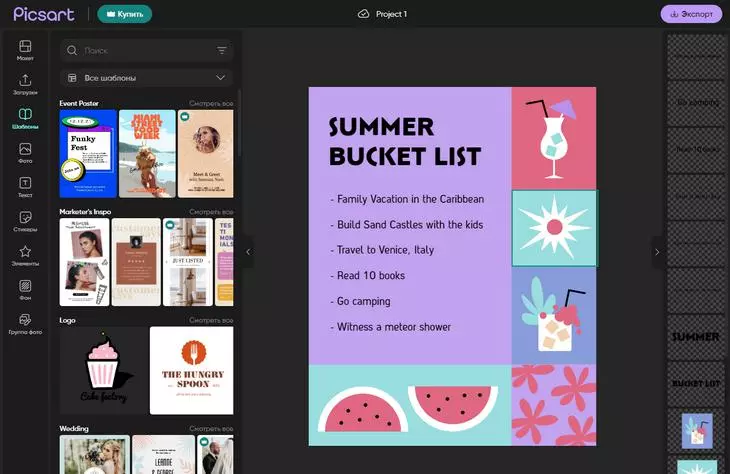Select the Miami Swim Week template

click(x=147, y=154)
